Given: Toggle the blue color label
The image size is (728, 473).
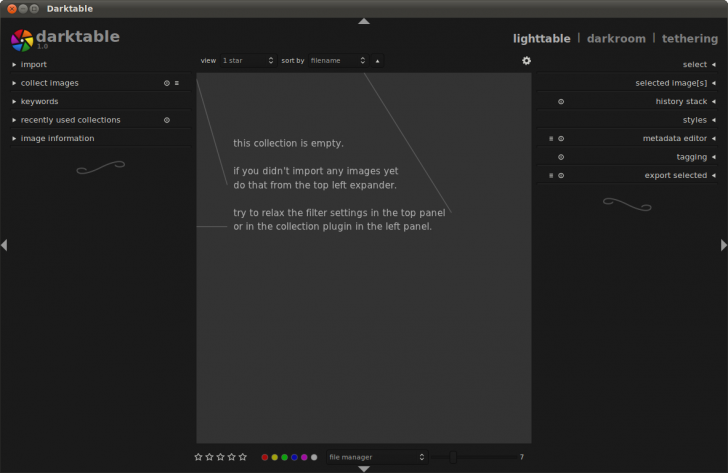Looking at the screenshot, I should pyautogui.click(x=294, y=458).
